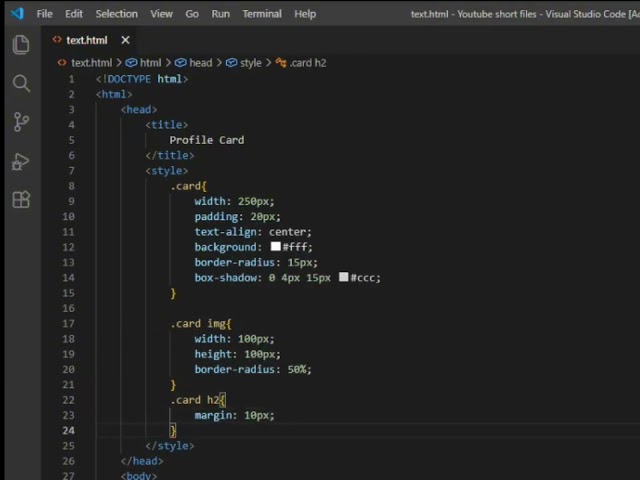Click the 'background' property name
Screen dimensions: 640x480
(x=225, y=247)
